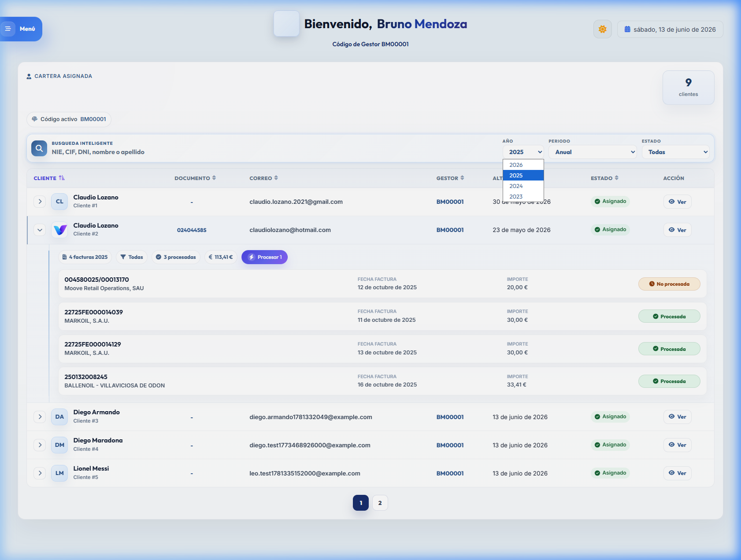Click gestor code BM00001 in Diego Armando row
This screenshot has height=560, width=741.
(450, 417)
